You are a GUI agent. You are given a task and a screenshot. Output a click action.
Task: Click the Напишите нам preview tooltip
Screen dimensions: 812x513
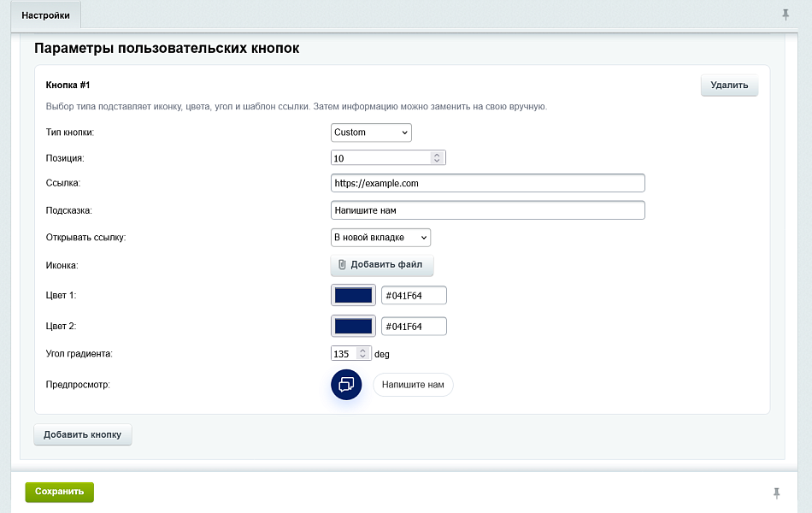coord(413,385)
